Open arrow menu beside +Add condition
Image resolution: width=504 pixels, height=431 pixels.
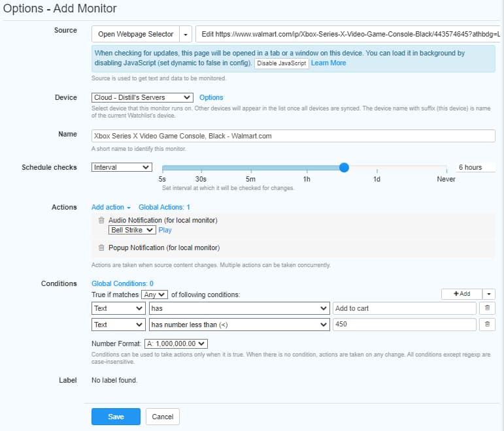[x=490, y=294]
